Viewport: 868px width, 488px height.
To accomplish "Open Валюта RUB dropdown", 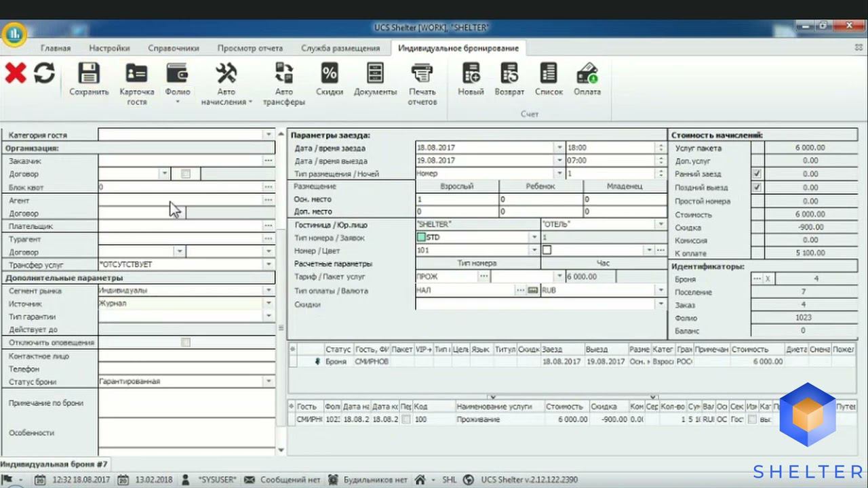I will [x=660, y=290].
